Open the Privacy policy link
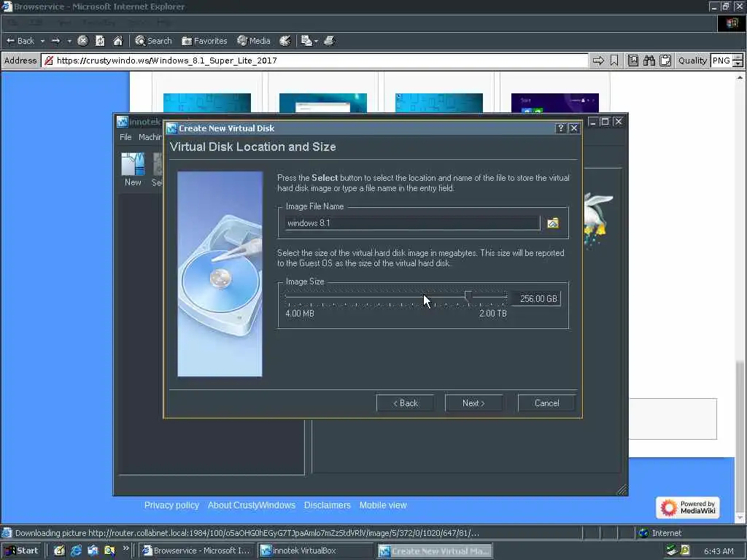747x560 pixels. click(171, 505)
